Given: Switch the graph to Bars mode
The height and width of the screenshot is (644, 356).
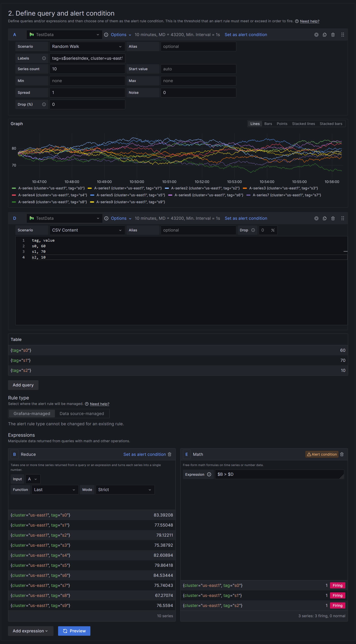Looking at the screenshot, I should coord(268,124).
